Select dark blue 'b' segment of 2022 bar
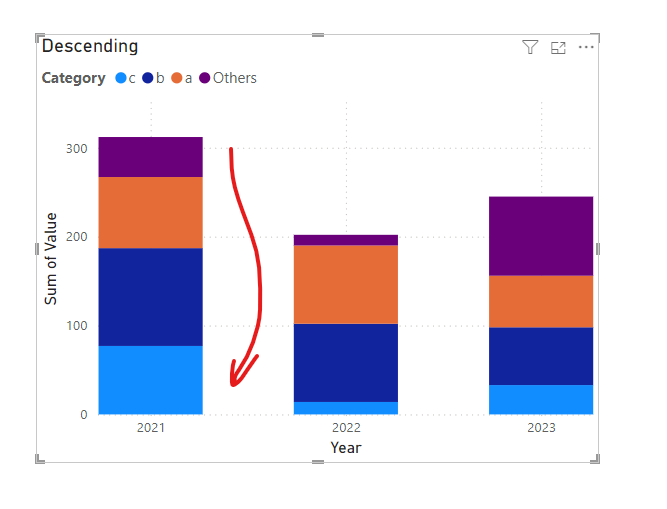 pyautogui.click(x=346, y=363)
